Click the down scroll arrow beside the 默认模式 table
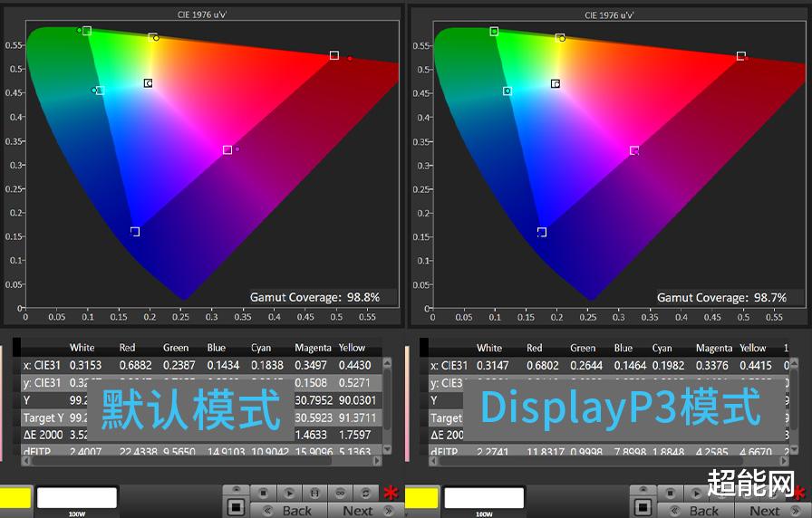 (387, 449)
